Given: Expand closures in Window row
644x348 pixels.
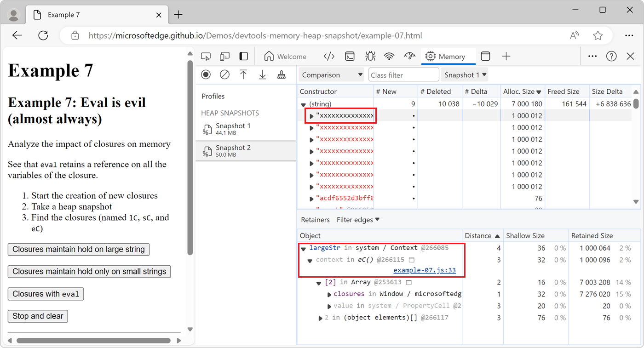Looking at the screenshot, I should [x=329, y=294].
